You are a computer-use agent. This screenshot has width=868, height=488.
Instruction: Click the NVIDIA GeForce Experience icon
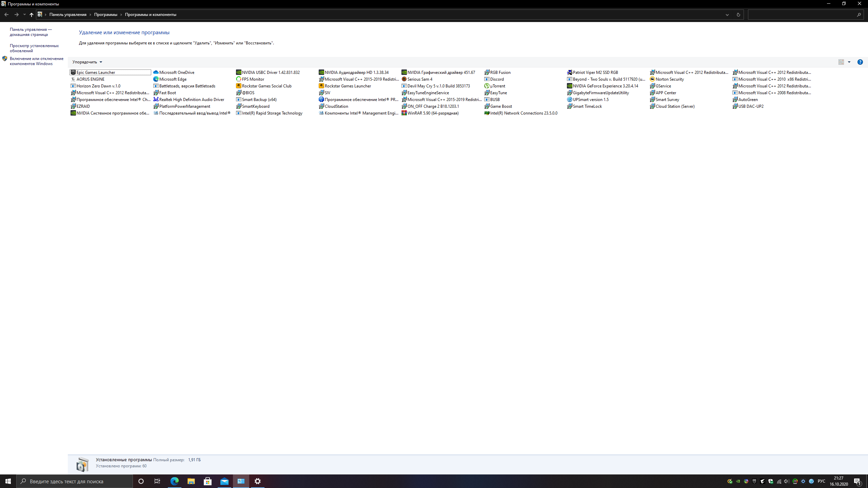569,86
